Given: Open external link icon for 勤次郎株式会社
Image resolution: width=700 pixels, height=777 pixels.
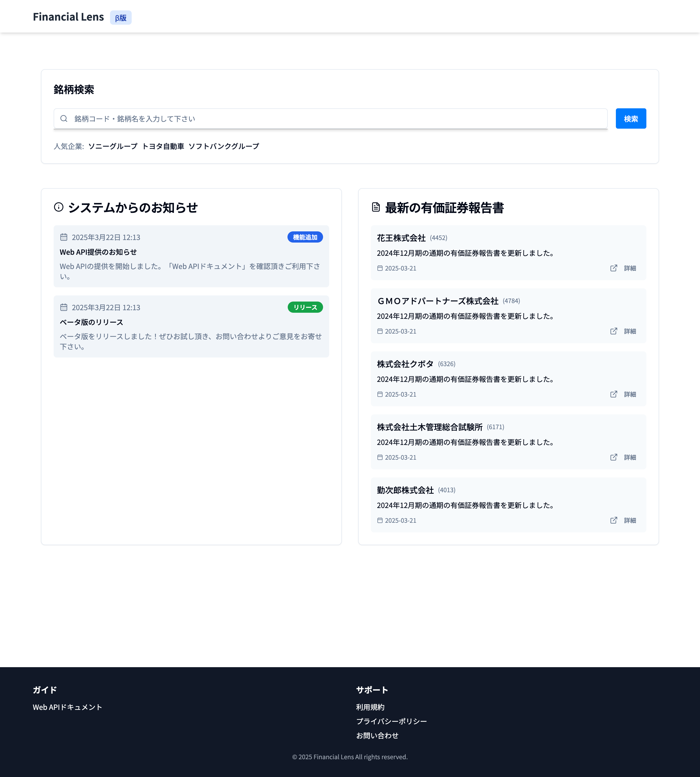Looking at the screenshot, I should 614,520.
